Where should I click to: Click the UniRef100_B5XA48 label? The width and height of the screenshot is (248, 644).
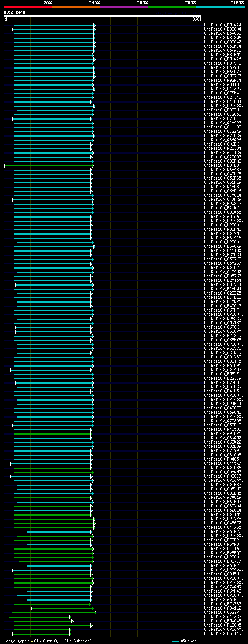click(222, 621)
